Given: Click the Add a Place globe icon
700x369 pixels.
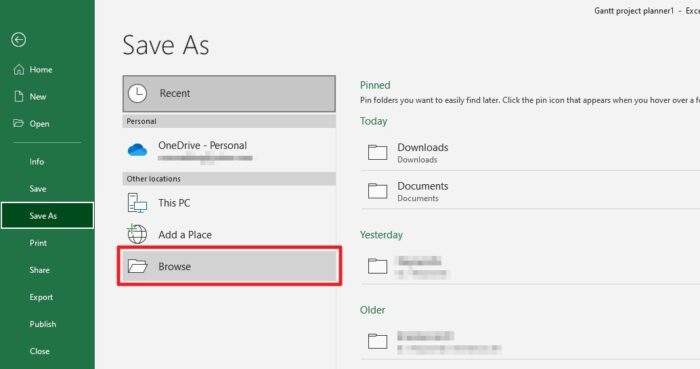Looking at the screenshot, I should click(x=137, y=234).
